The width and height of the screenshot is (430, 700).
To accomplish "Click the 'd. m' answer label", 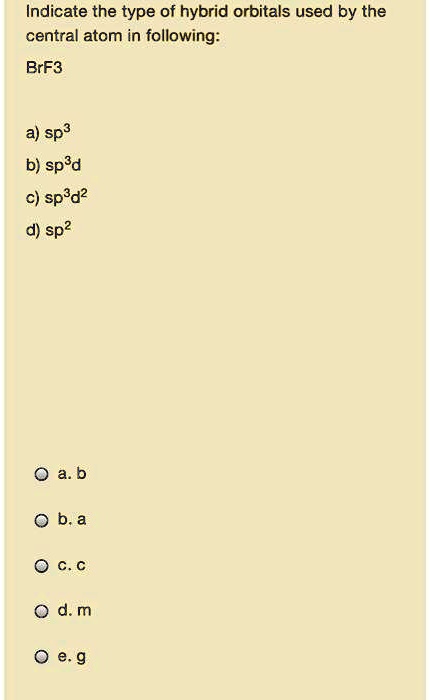I will point(74,610).
